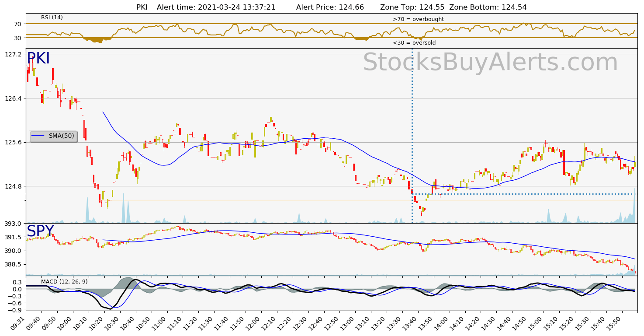Click the large SPY ticker label

(x=40, y=231)
